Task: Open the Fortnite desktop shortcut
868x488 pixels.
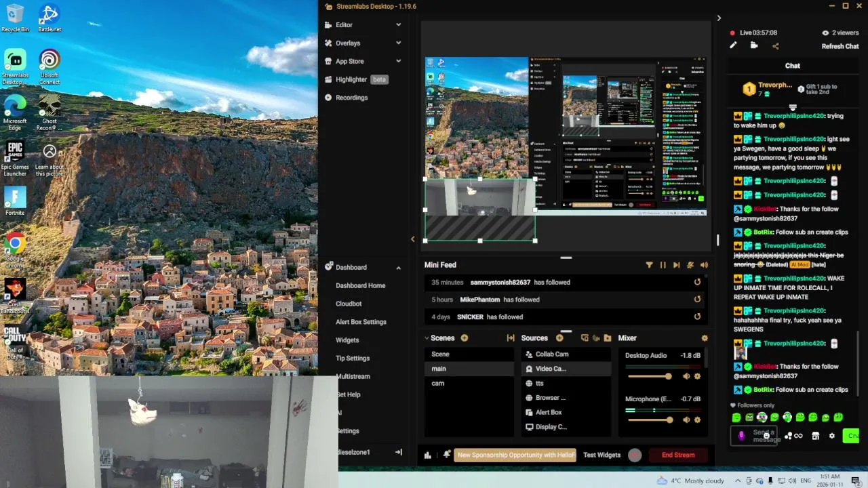Action: [x=15, y=201]
